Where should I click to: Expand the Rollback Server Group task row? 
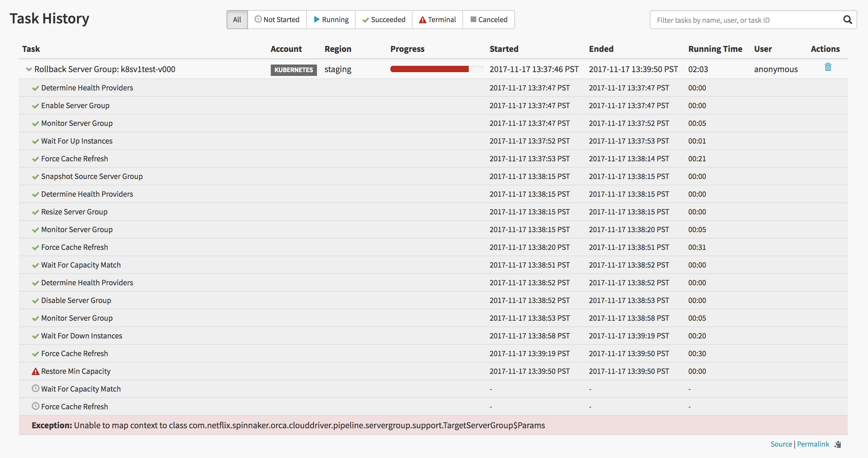click(x=28, y=69)
